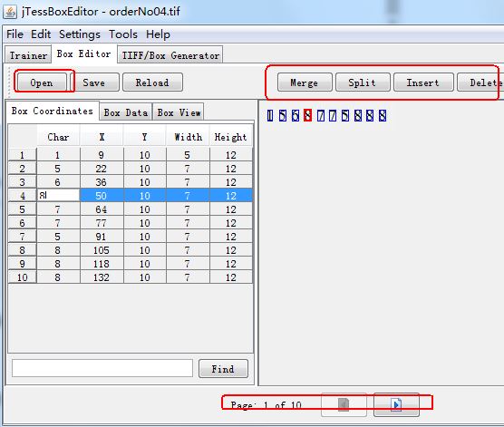504x427 pixels.
Task: Select row header number 9
Action: tap(22, 263)
